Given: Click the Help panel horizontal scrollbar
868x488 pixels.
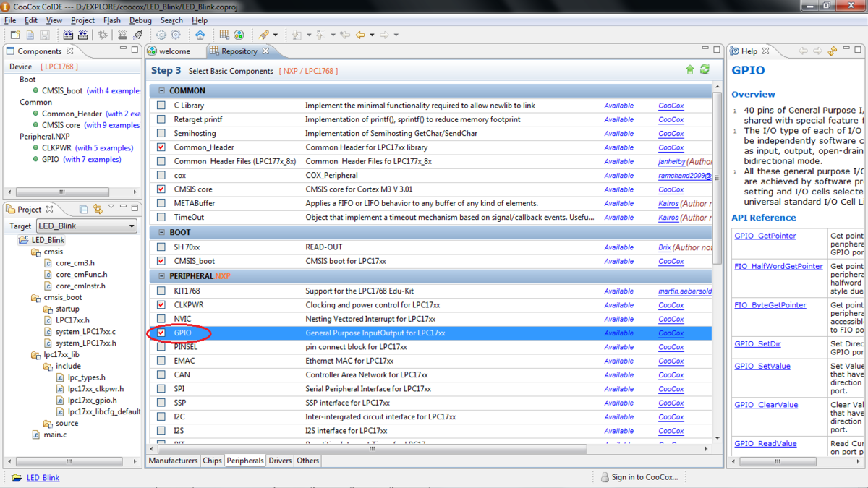Looking at the screenshot, I should (777, 461).
